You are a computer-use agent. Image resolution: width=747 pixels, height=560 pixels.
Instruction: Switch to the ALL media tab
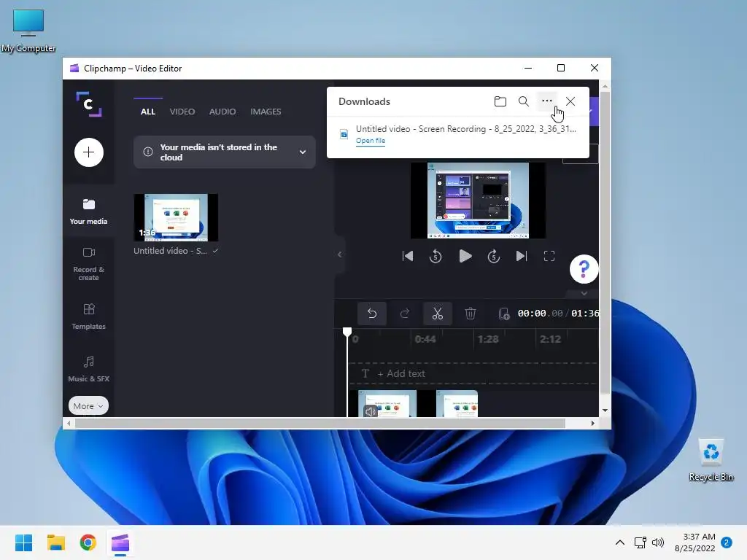[x=147, y=112]
